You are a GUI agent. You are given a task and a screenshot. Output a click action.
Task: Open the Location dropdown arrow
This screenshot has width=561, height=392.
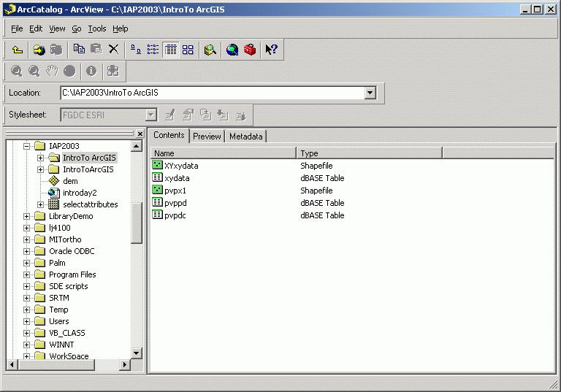(370, 93)
